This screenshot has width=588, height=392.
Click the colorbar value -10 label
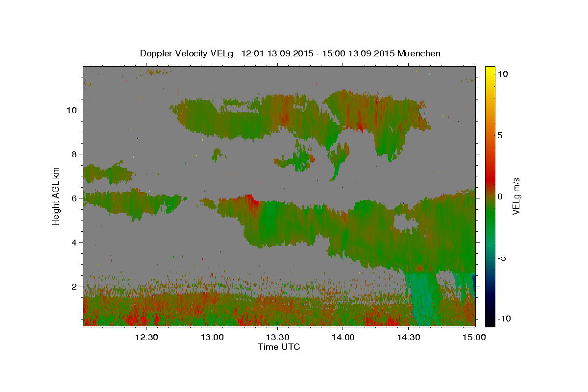click(504, 318)
